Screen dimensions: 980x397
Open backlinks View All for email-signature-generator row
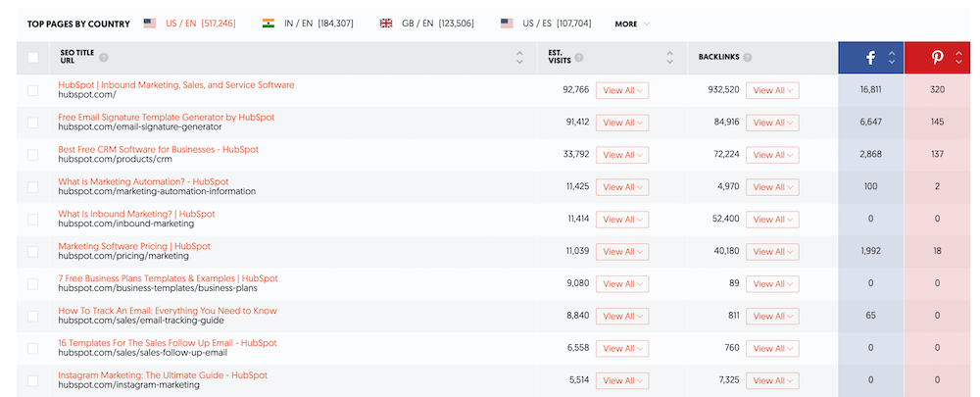coord(771,123)
